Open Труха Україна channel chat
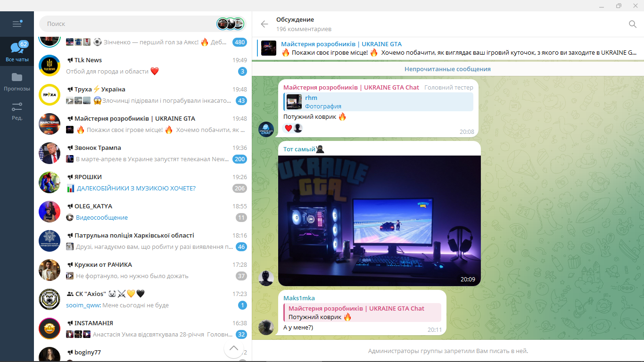 [143, 95]
